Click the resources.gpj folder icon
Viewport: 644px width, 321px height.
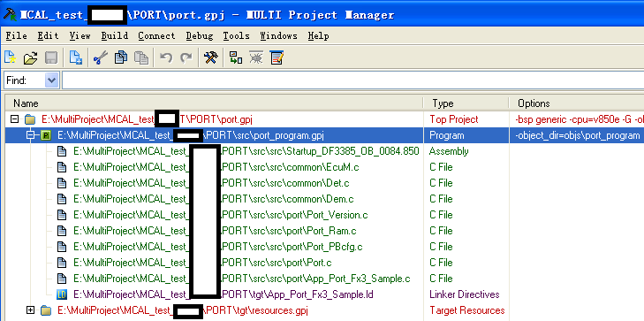pos(46,310)
